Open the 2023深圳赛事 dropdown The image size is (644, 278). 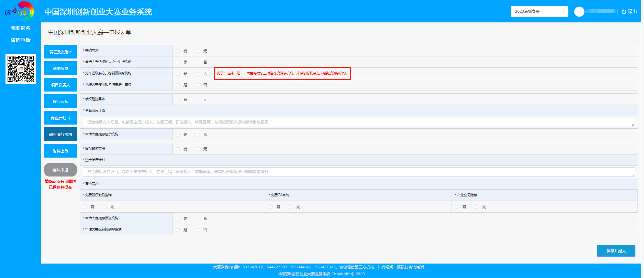(x=539, y=11)
